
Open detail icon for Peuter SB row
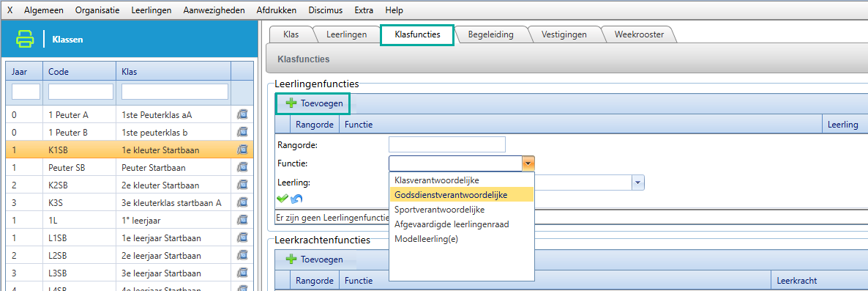(x=242, y=167)
